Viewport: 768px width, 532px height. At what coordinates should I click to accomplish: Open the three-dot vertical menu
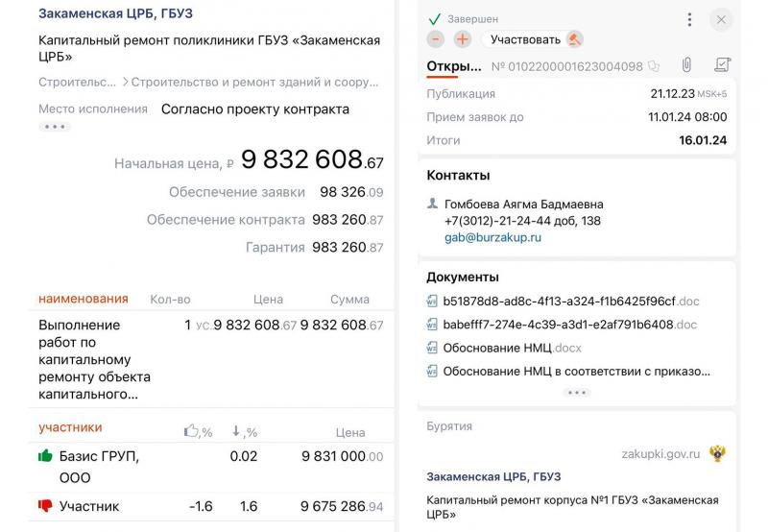pyautogui.click(x=689, y=19)
